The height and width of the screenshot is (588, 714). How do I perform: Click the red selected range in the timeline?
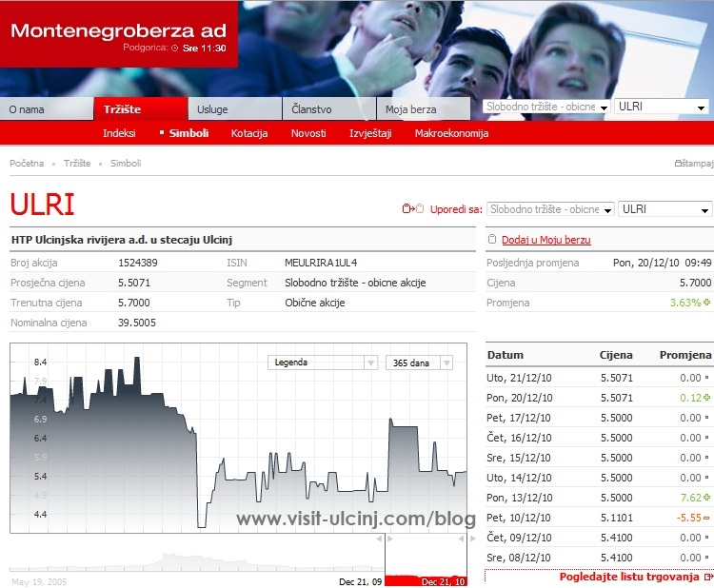[x=426, y=580]
